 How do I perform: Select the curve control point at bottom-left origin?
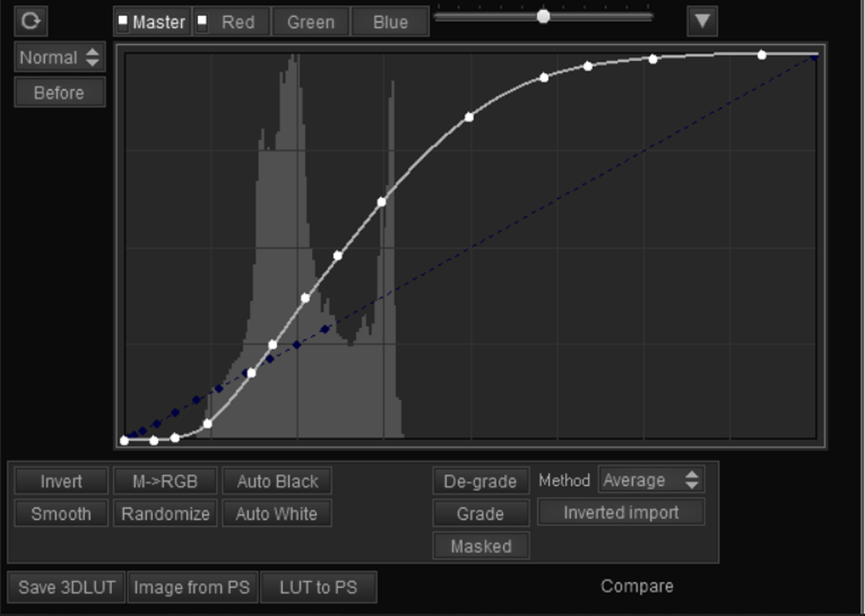click(x=124, y=440)
